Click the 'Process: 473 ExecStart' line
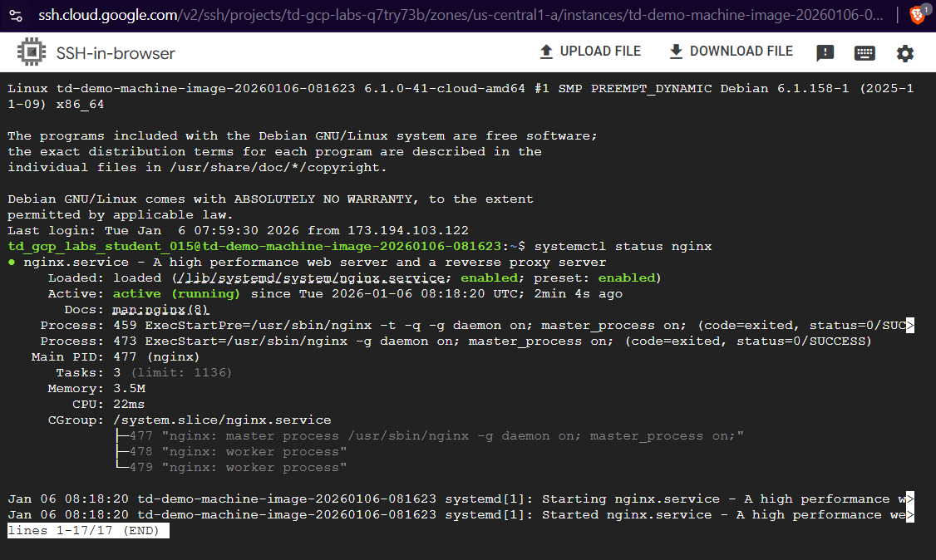936x560 pixels. tap(456, 341)
